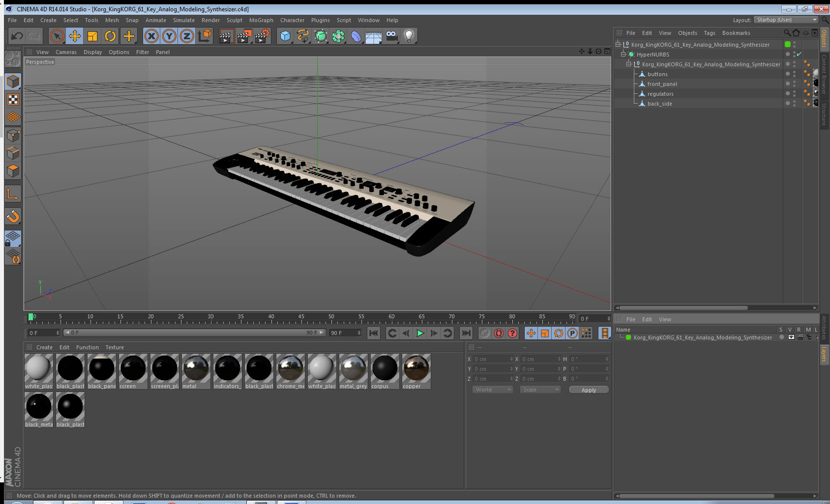The image size is (830, 504).
Task: Go to start of animation
Action: click(x=374, y=333)
